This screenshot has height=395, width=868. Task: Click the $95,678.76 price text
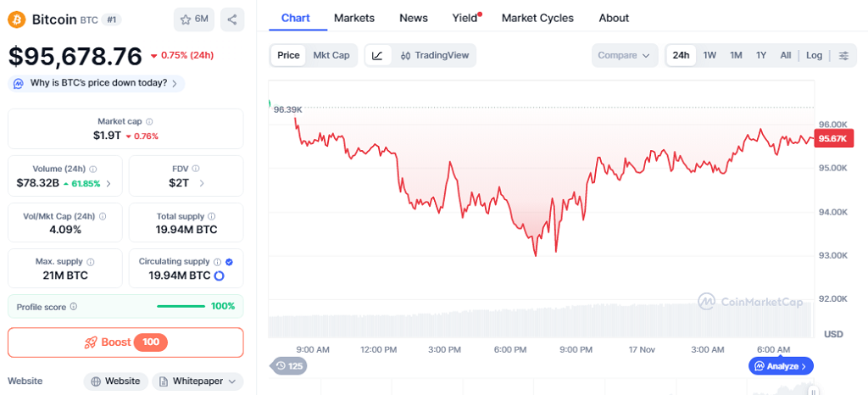[x=75, y=56]
